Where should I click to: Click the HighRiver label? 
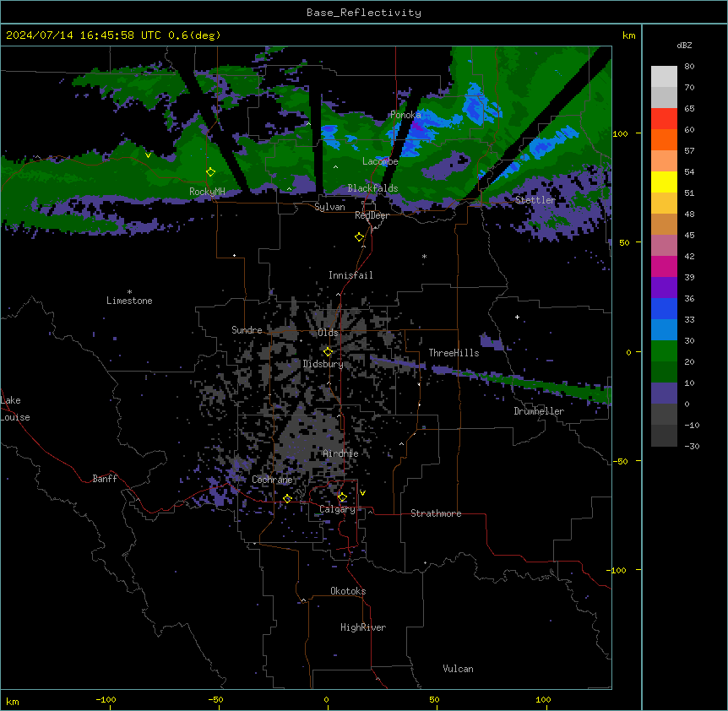(363, 627)
